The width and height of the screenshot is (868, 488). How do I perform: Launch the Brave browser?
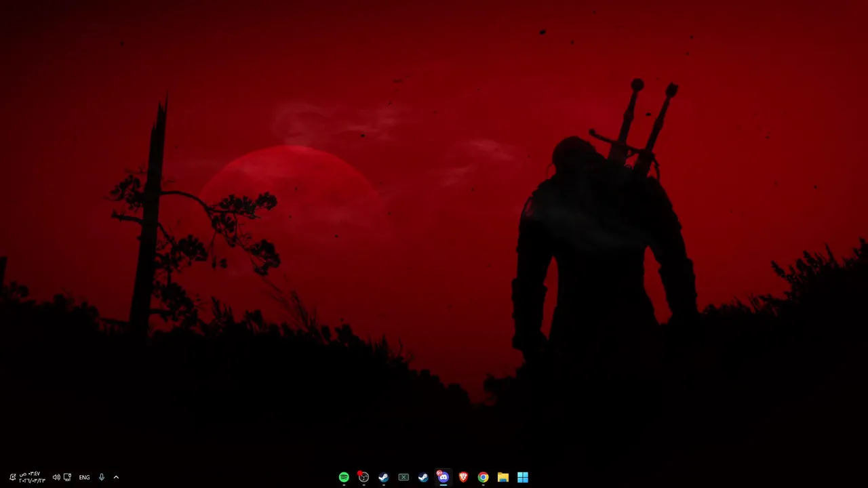(463, 477)
